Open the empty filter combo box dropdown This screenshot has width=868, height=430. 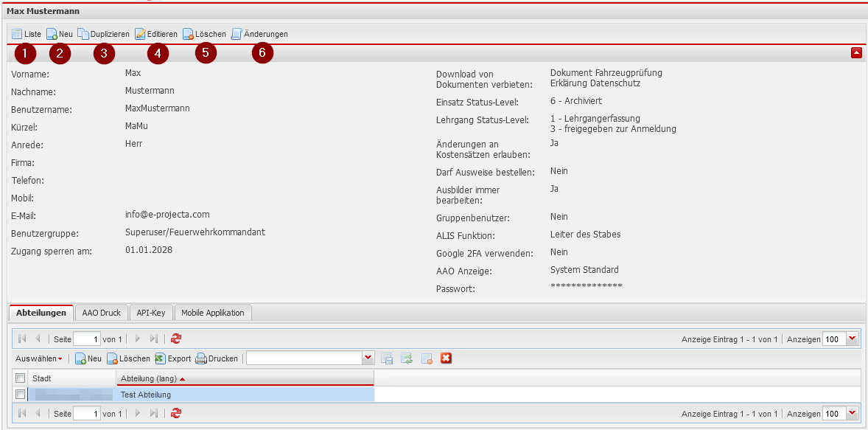[368, 358]
